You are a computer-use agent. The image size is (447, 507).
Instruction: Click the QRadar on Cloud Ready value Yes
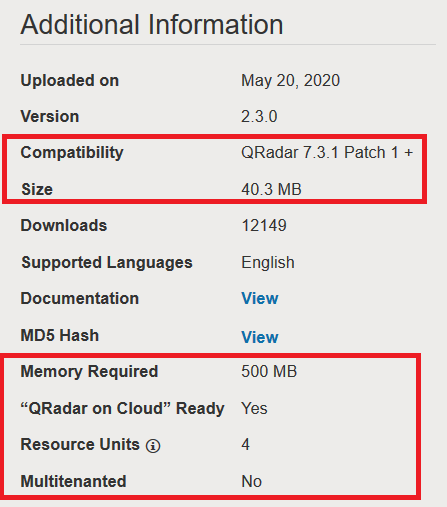(254, 408)
